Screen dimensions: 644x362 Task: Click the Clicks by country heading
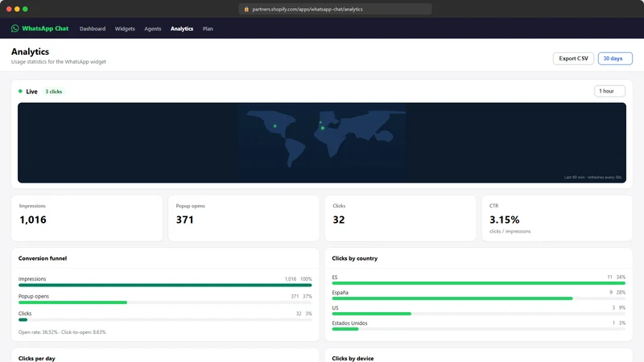tap(354, 258)
